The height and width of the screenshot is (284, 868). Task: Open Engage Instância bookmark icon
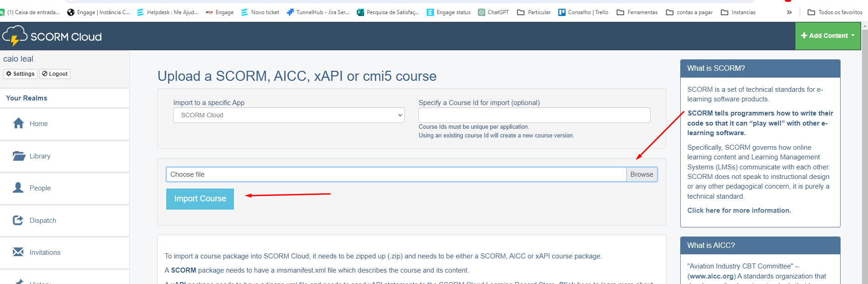click(x=71, y=12)
